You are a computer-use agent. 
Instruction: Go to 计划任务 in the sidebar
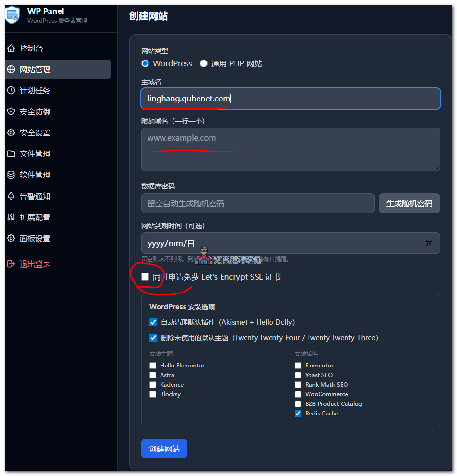[x=58, y=90]
